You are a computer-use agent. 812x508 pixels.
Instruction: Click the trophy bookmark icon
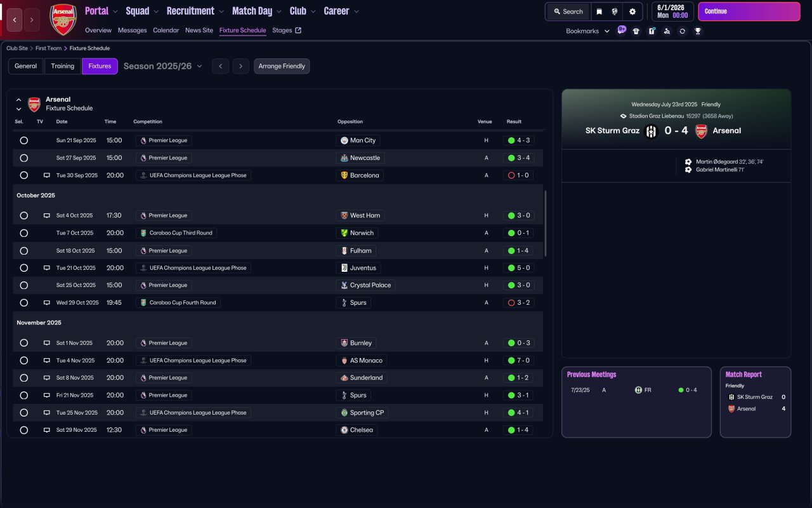point(698,31)
